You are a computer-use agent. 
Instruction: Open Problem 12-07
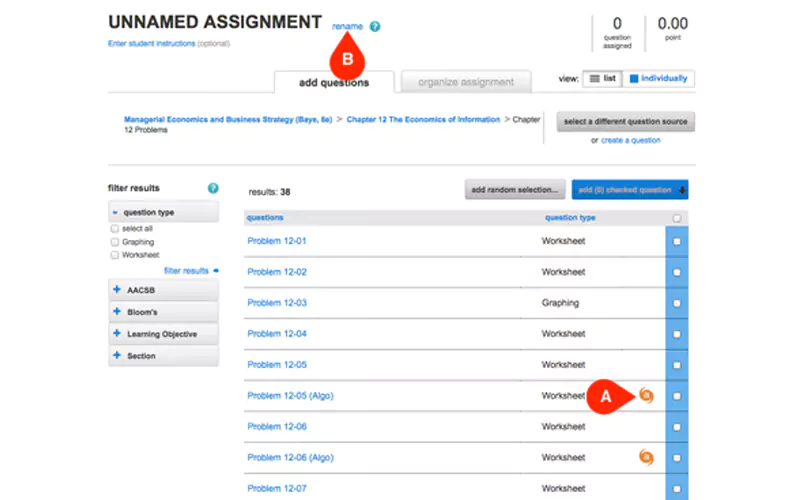tap(277, 488)
